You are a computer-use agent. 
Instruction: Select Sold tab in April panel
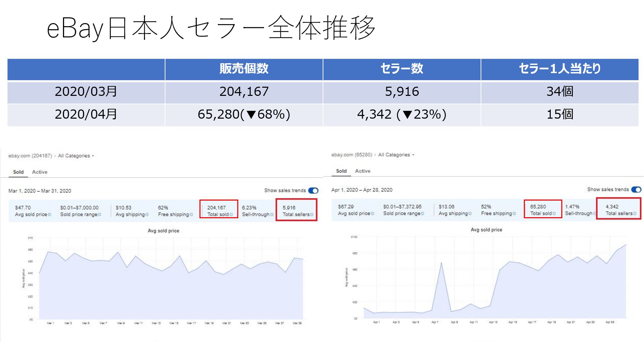coord(341,171)
